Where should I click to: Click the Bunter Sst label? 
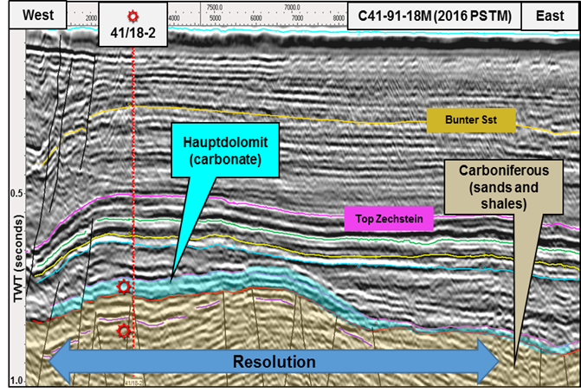pyautogui.click(x=471, y=123)
